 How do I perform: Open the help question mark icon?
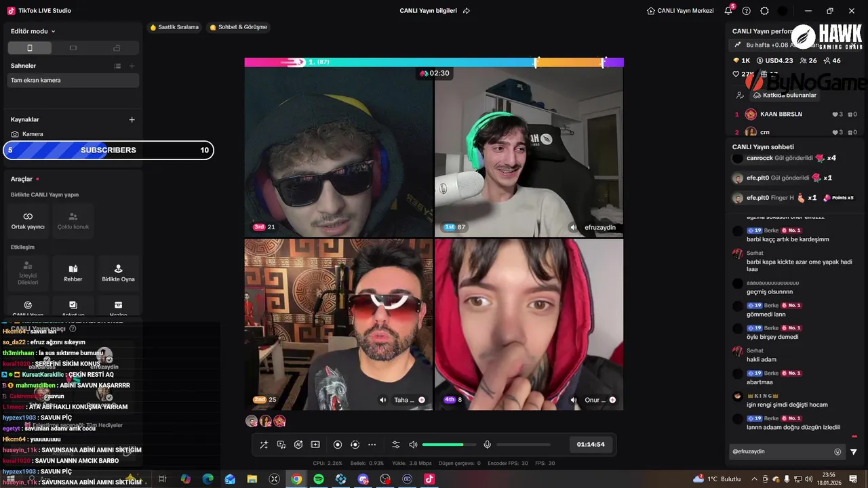(747, 11)
